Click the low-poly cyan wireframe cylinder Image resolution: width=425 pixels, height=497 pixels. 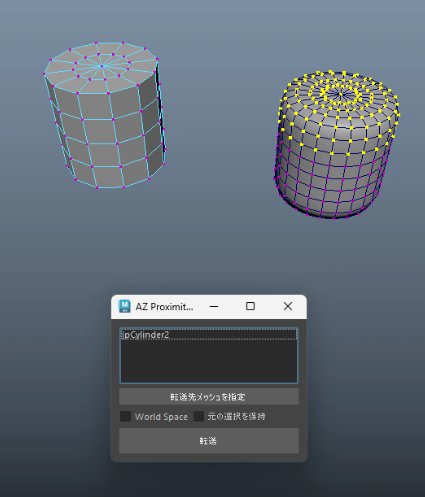(105, 115)
